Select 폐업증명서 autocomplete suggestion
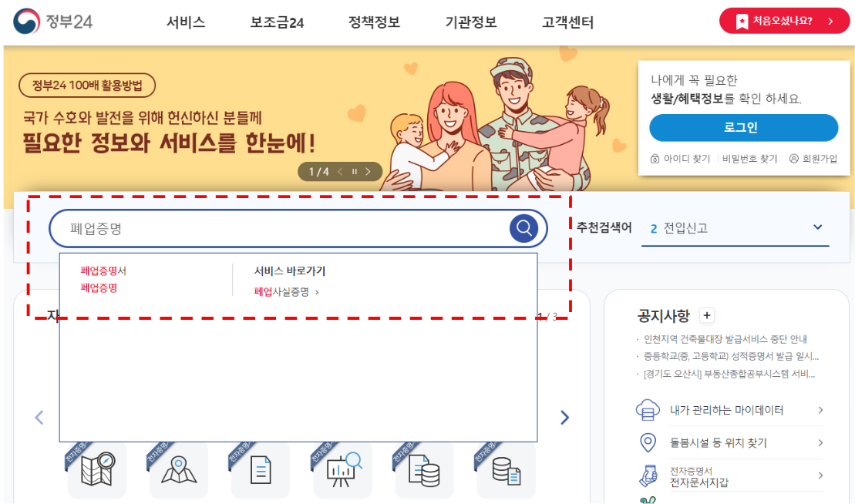Screen dimensions: 855x504 [103, 270]
